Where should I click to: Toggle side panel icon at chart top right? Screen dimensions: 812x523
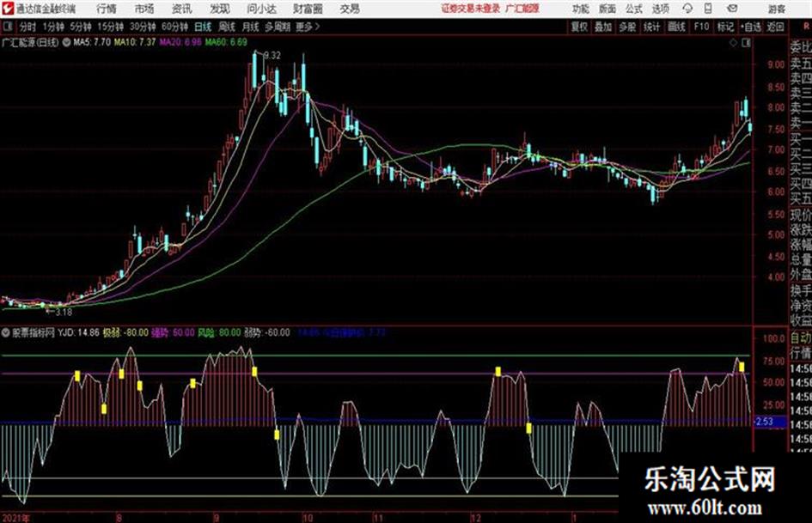click(x=746, y=43)
